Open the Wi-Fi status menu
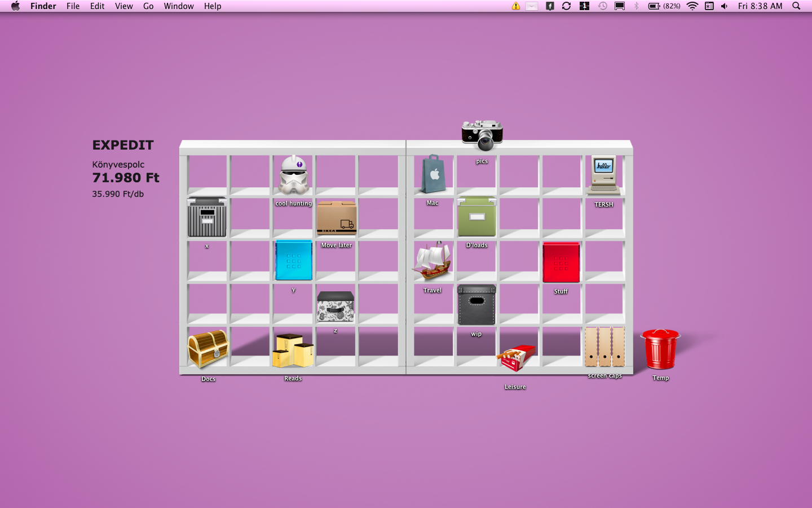Screen dimensions: 812x508 692,6
